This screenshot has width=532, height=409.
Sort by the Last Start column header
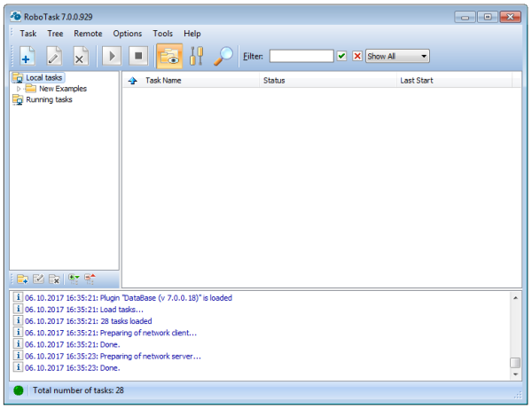pyautogui.click(x=417, y=80)
